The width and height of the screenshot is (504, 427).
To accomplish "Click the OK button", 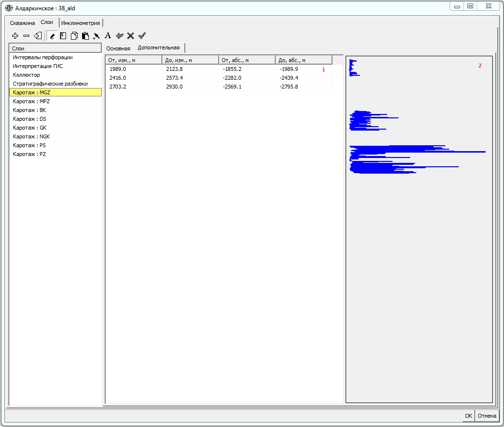I will [x=468, y=416].
